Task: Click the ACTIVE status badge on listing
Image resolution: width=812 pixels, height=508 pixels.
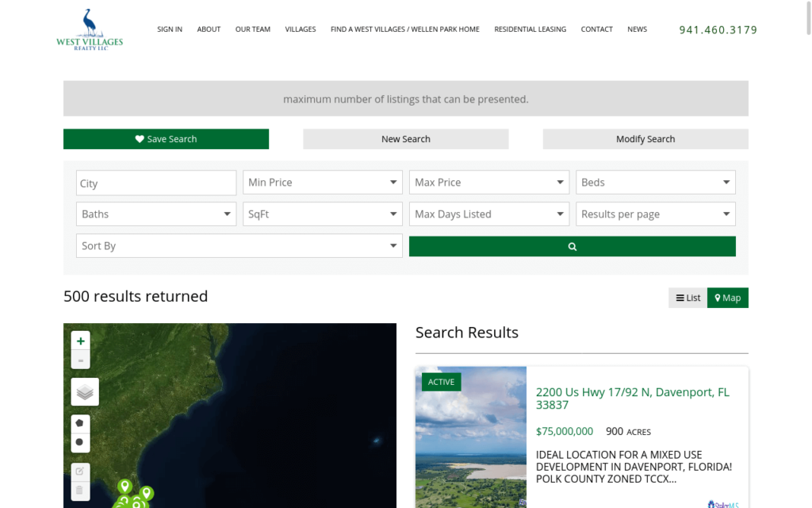Action: click(441, 382)
